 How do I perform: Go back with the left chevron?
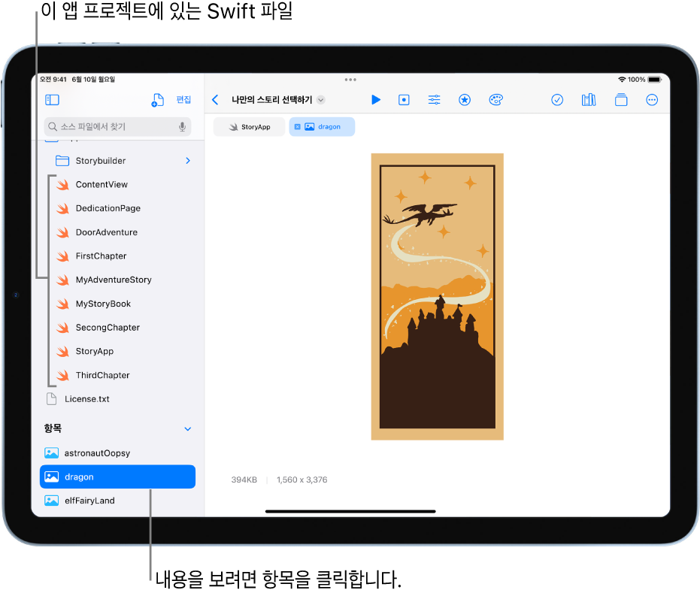click(215, 100)
